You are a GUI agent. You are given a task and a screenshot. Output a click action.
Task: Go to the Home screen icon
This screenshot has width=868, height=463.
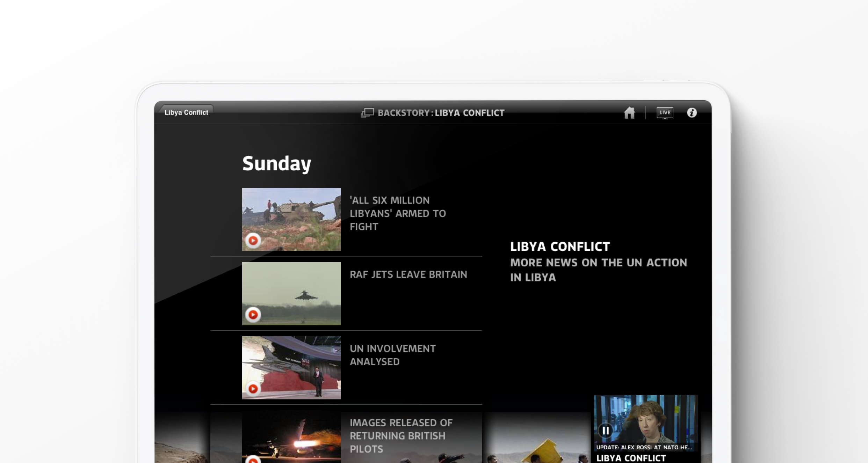click(629, 113)
